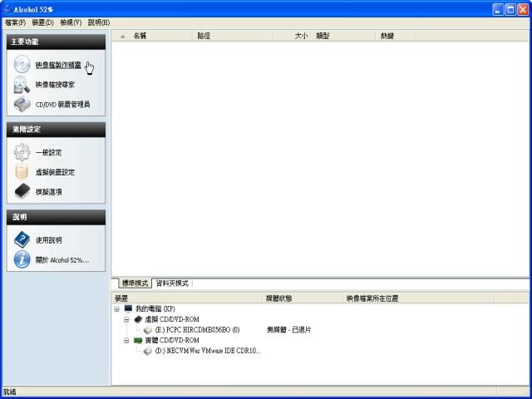
Task: Switch to the 資料夾模式 tab
Action: tap(173, 283)
